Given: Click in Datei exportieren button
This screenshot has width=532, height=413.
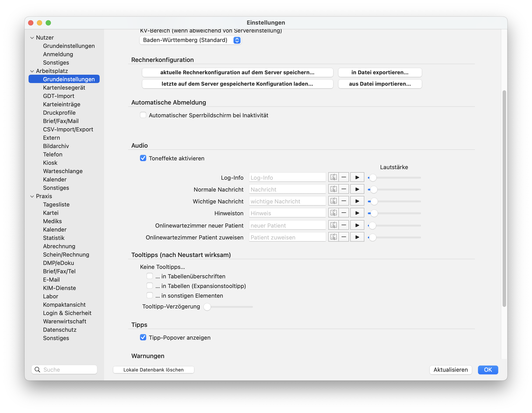Looking at the screenshot, I should (x=380, y=72).
